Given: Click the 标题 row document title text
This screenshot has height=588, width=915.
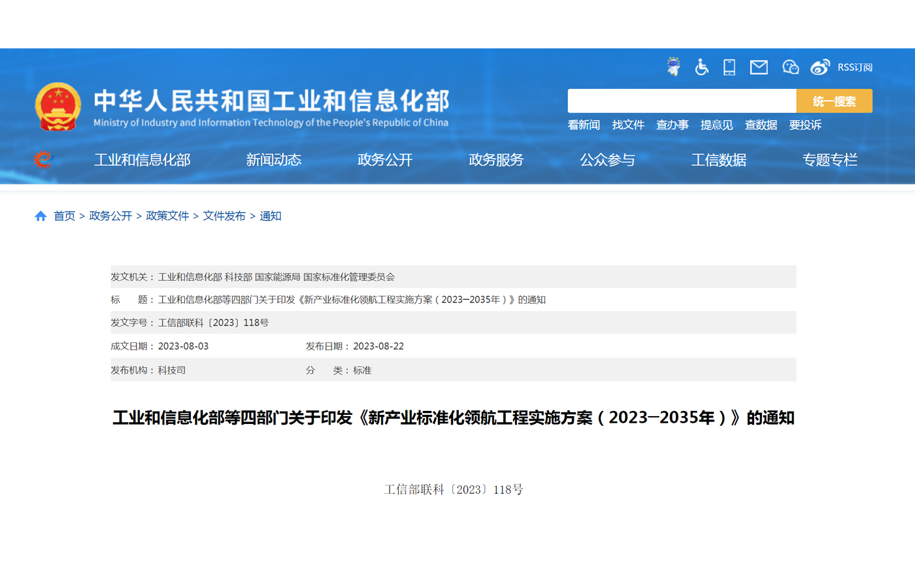Looking at the screenshot, I should [352, 300].
